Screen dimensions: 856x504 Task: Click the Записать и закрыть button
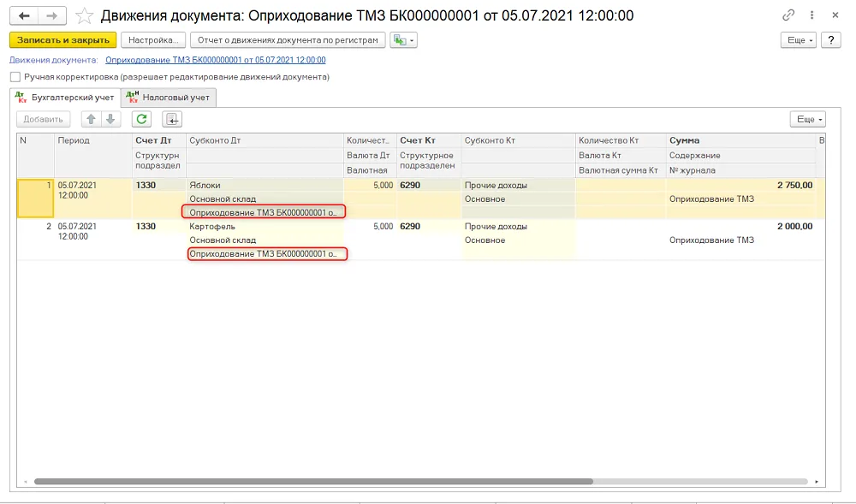[x=62, y=40]
